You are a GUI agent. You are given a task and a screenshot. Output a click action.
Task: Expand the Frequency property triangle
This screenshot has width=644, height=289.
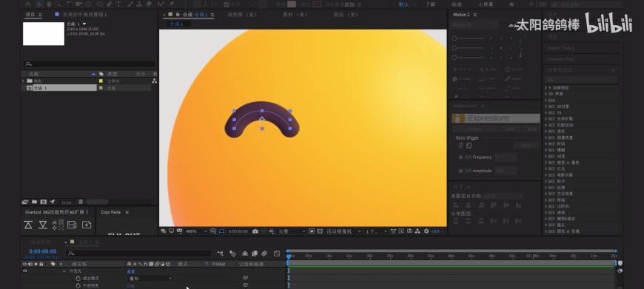[460, 157]
